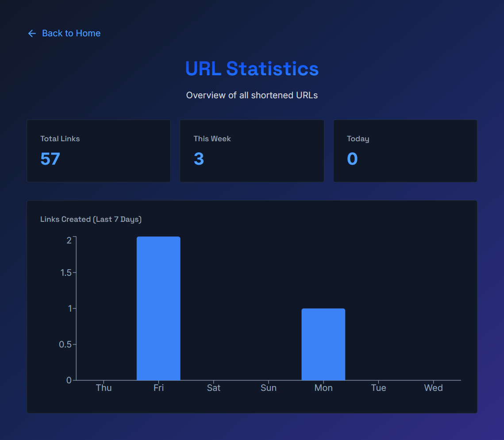Screen dimensions: 504x440
Task: Select the Sun axis label
Action: click(268, 387)
